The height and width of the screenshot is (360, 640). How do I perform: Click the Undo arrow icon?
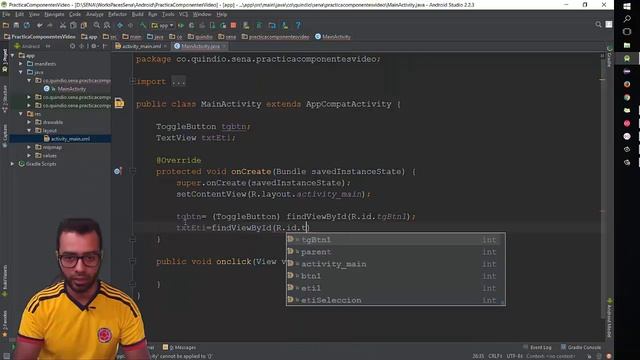[40, 25]
